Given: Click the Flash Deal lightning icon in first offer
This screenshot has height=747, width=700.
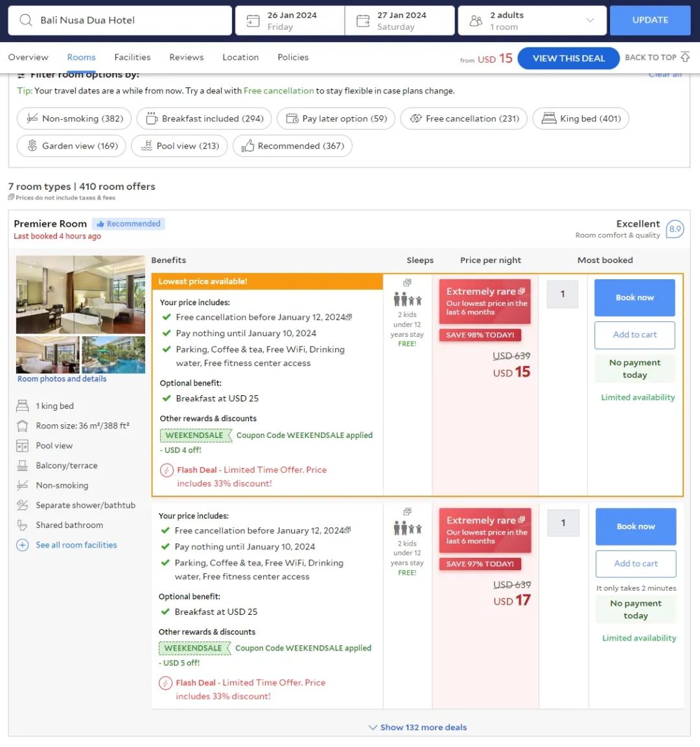Looking at the screenshot, I should pos(167,471).
